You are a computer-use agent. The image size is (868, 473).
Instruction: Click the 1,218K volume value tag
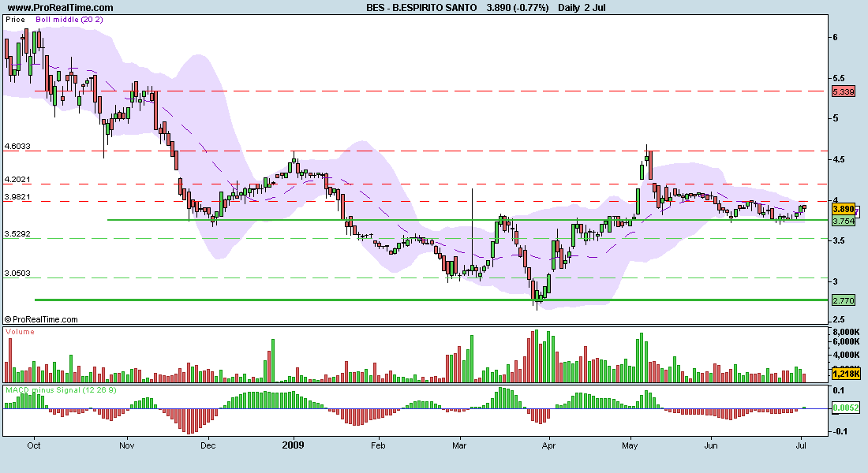click(x=846, y=374)
